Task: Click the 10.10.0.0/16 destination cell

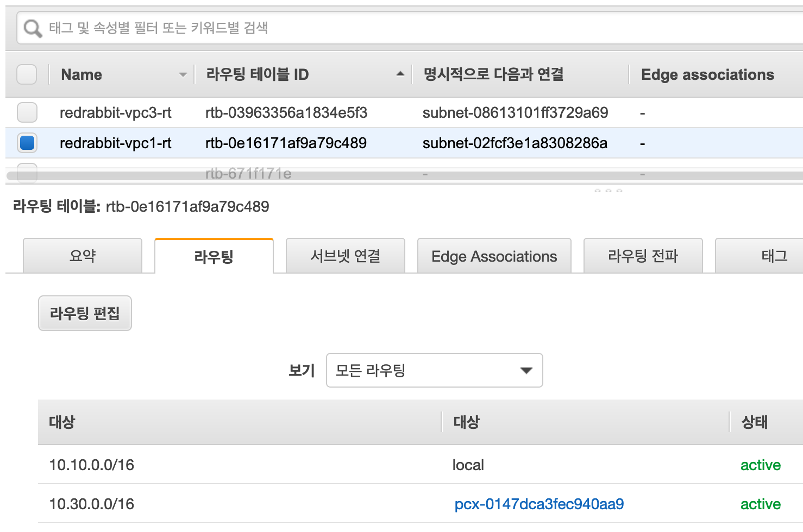Action: pyautogui.click(x=91, y=465)
